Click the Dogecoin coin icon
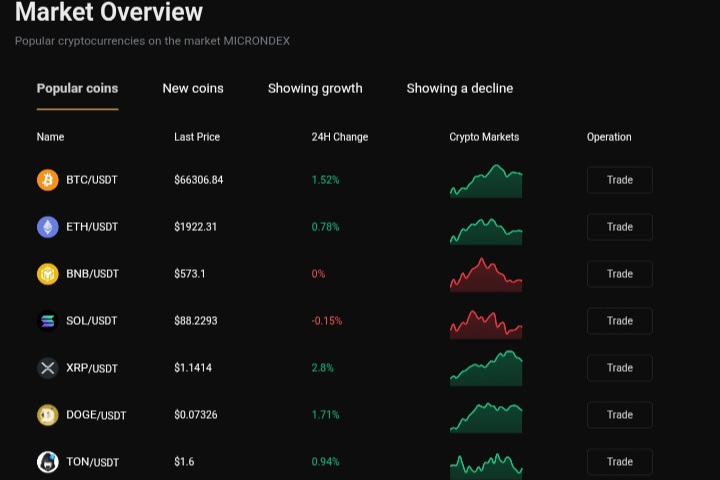Screen dimensions: 720x480 pos(48,415)
